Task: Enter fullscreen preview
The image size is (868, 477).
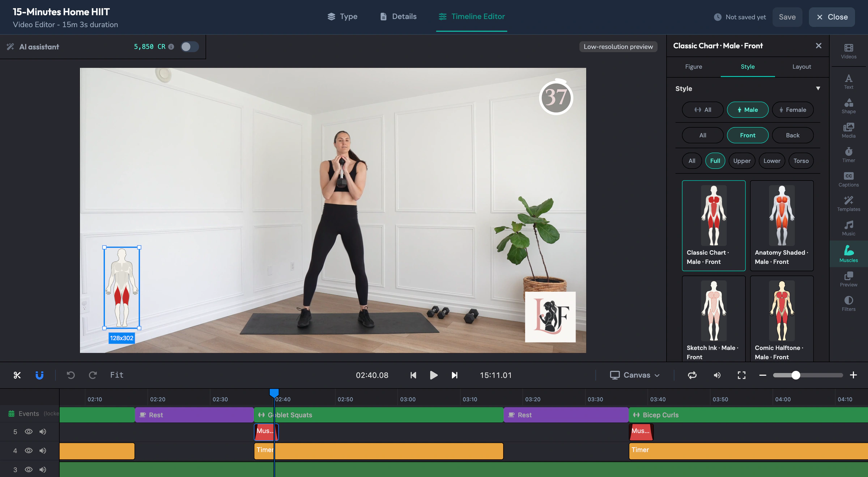Action: 741,375
